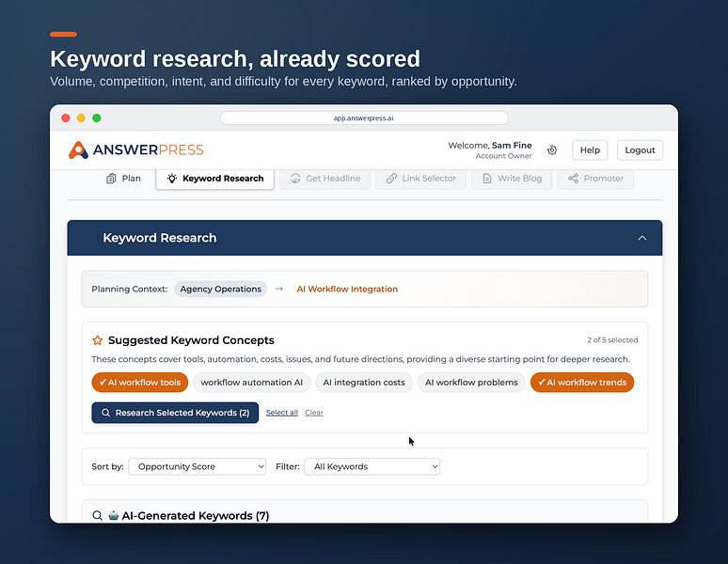This screenshot has width=728, height=564.
Task: Click the '2 of 5 selected' counter text
Action: click(612, 340)
